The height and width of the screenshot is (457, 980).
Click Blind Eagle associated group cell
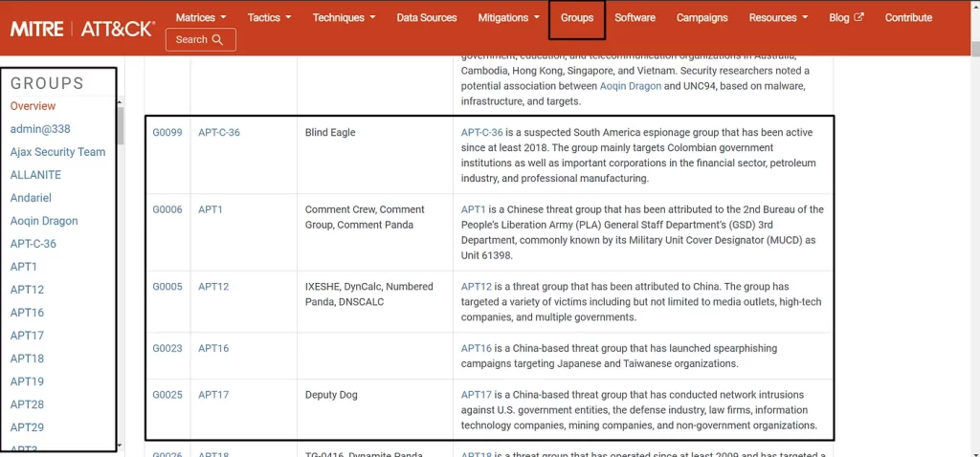(x=330, y=132)
